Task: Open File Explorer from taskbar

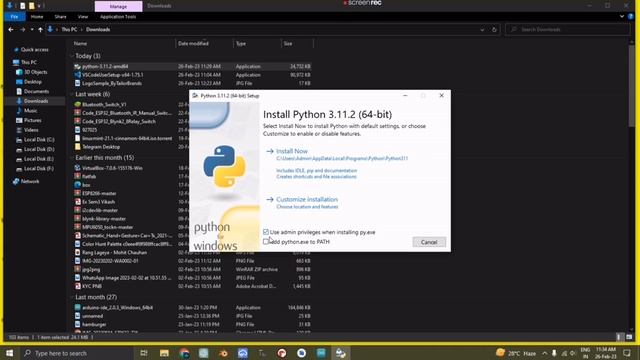Action: tap(164, 353)
